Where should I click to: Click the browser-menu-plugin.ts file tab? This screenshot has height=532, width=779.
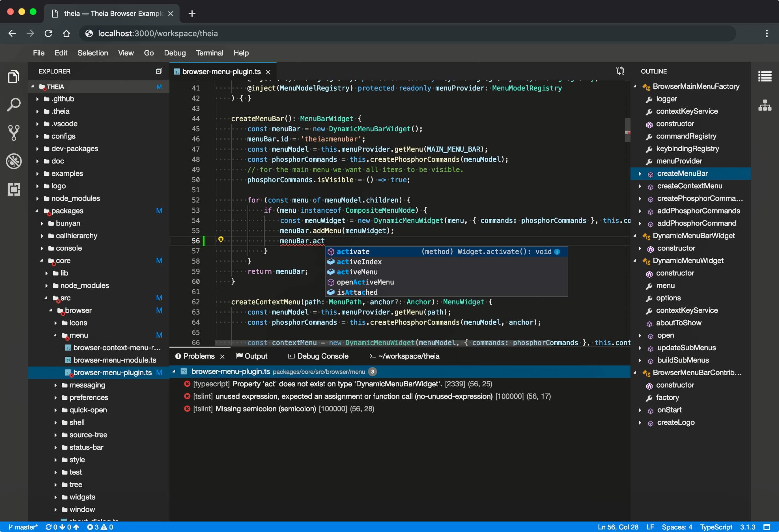[221, 71]
